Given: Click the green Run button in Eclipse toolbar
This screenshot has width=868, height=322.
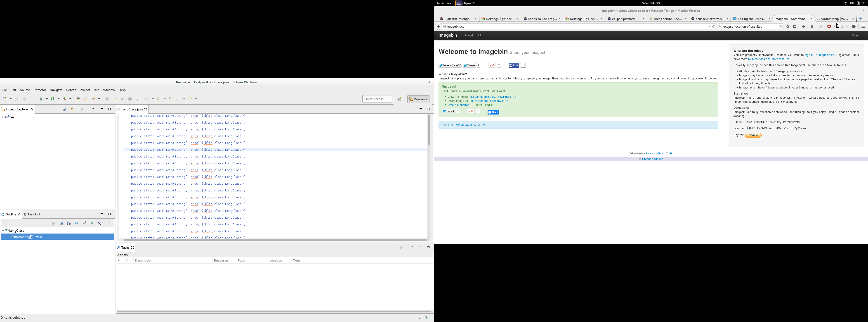Looking at the screenshot, I should (x=53, y=99).
